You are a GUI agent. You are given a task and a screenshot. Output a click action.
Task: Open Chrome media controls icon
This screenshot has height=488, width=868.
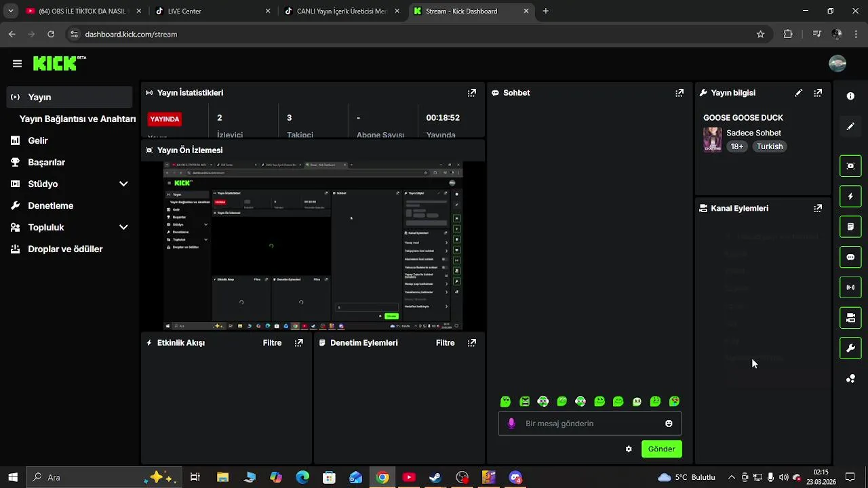click(817, 34)
